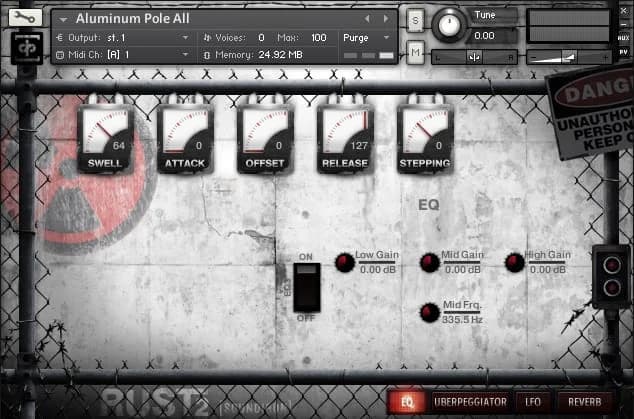Mute the instrument with M button

click(x=415, y=52)
